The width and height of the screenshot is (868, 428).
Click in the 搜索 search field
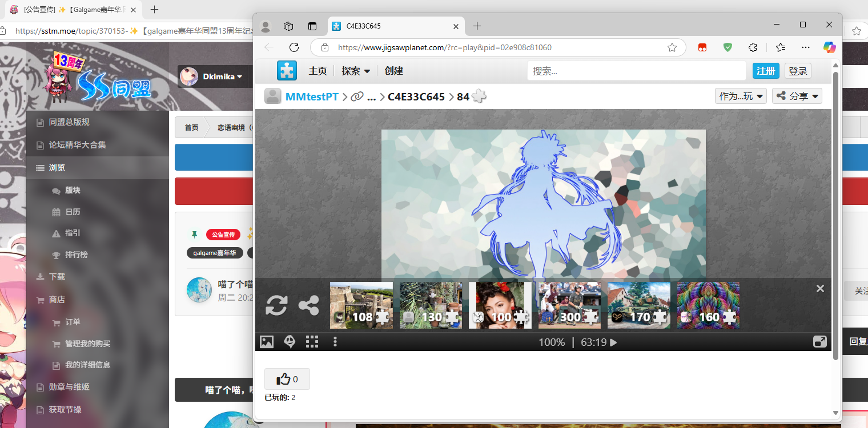tap(637, 71)
